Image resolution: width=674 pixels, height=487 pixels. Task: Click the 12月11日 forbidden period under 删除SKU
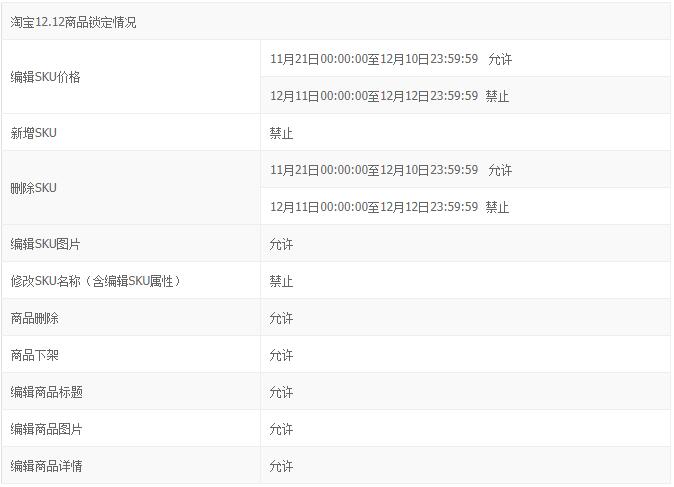[389, 207]
